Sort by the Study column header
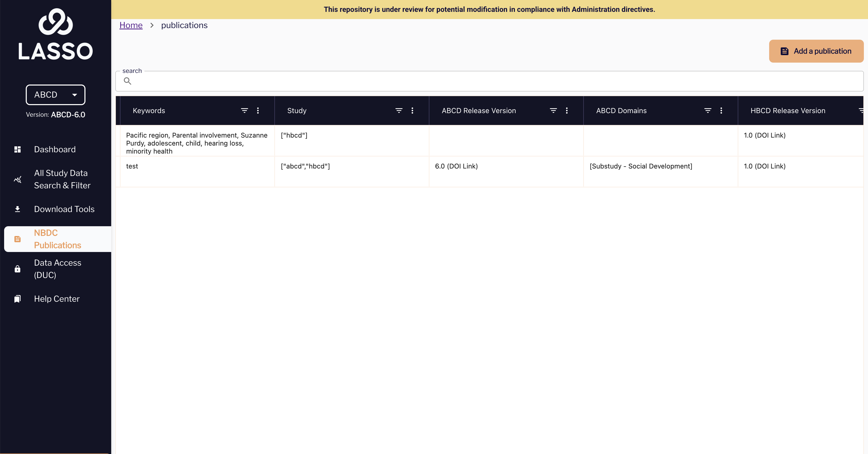This screenshot has width=868, height=454. (x=297, y=111)
